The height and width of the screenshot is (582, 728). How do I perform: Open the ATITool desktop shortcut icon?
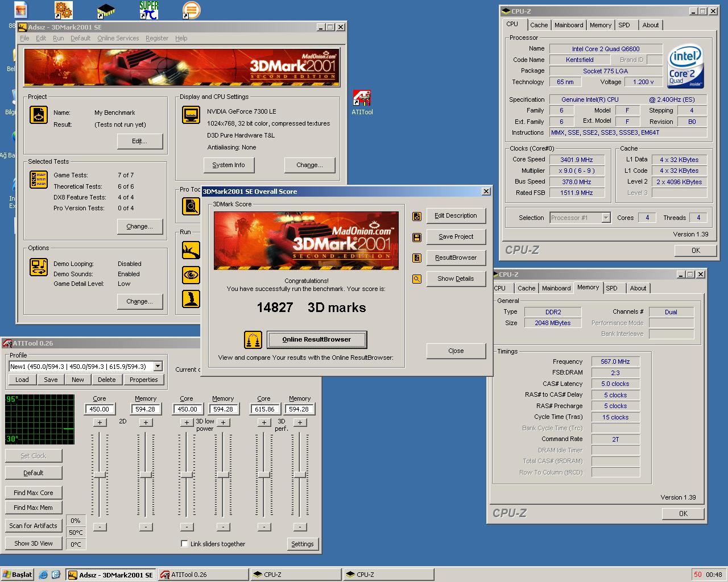tap(362, 98)
